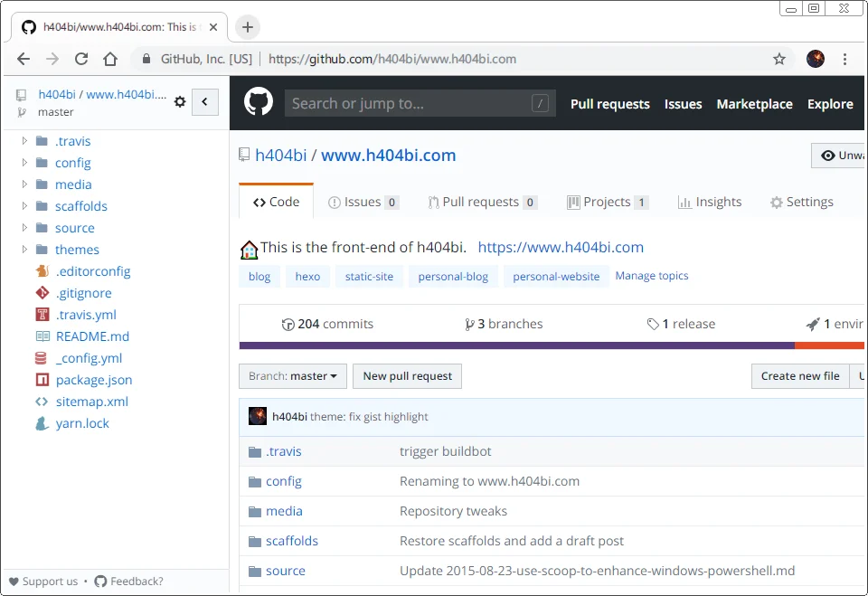Open Octotree settings gear icon
The height and width of the screenshot is (596, 868).
pyautogui.click(x=180, y=102)
